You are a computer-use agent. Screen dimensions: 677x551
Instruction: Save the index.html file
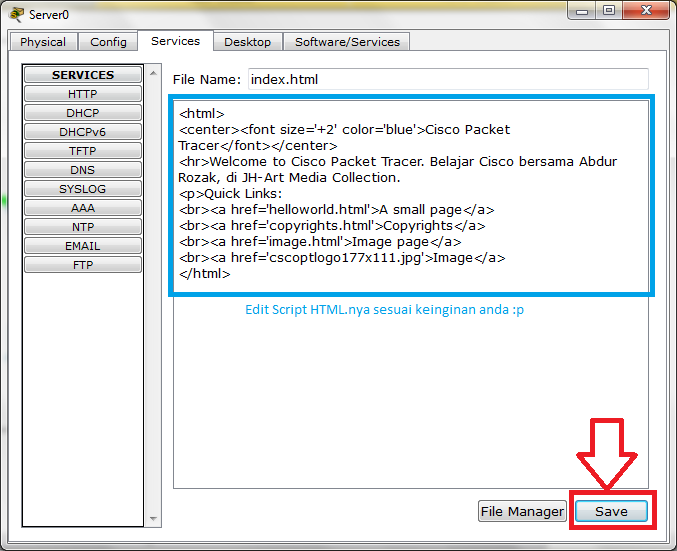point(611,511)
